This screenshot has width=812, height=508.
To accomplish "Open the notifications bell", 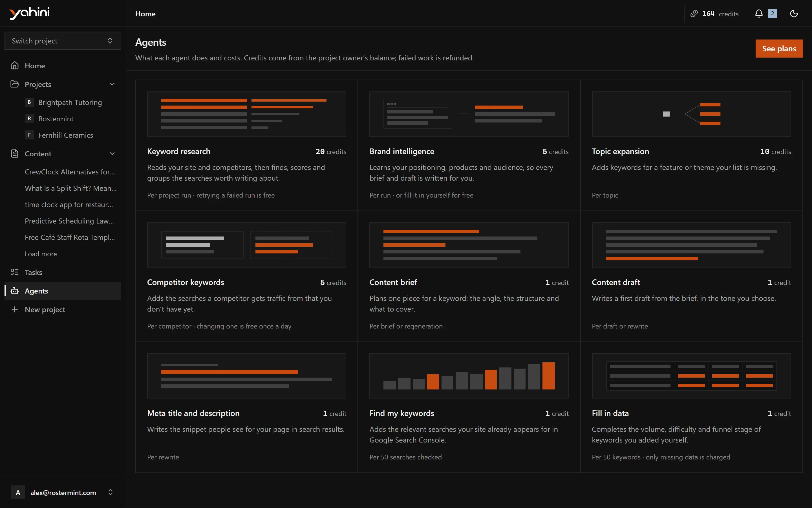I will pyautogui.click(x=759, y=14).
